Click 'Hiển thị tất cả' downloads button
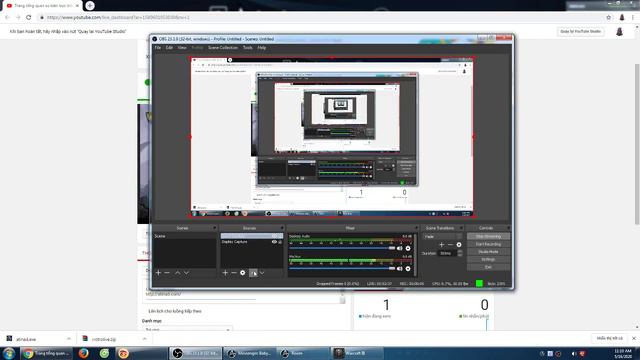The height and width of the screenshot is (360, 640). pos(609,338)
